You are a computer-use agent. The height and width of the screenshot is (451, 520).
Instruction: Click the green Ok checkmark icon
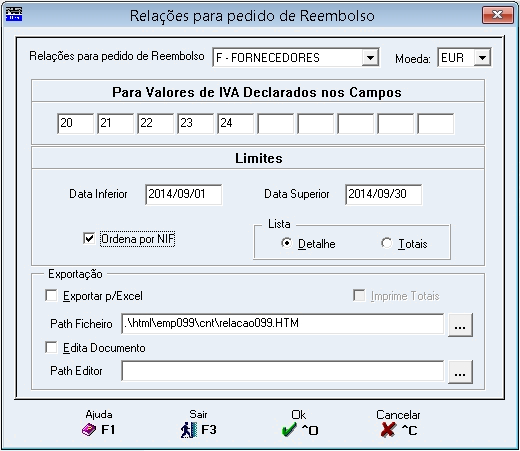click(x=289, y=430)
